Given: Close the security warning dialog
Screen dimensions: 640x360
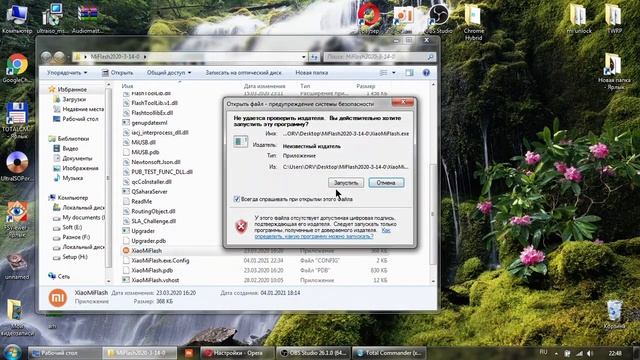Looking at the screenshot, I should click(x=402, y=102).
